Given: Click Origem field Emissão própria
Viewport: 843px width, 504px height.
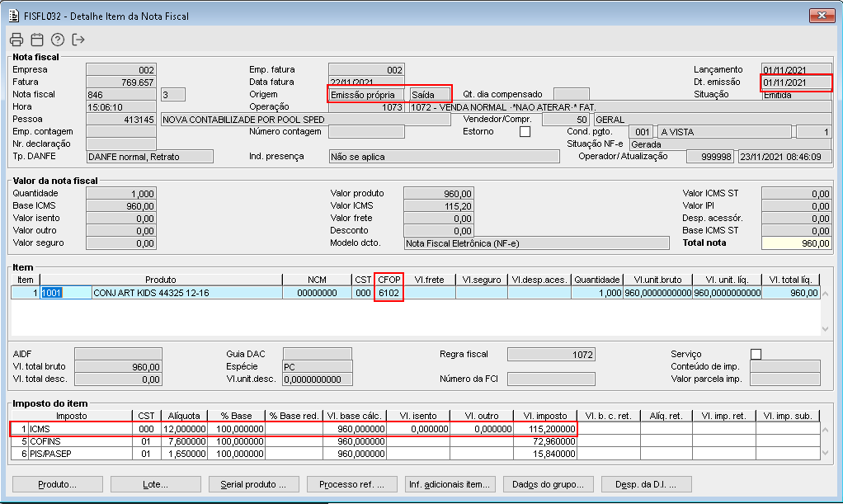Looking at the screenshot, I should click(366, 95).
